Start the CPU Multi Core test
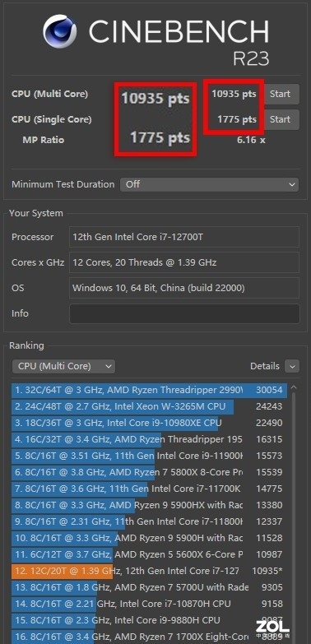 [x=281, y=94]
